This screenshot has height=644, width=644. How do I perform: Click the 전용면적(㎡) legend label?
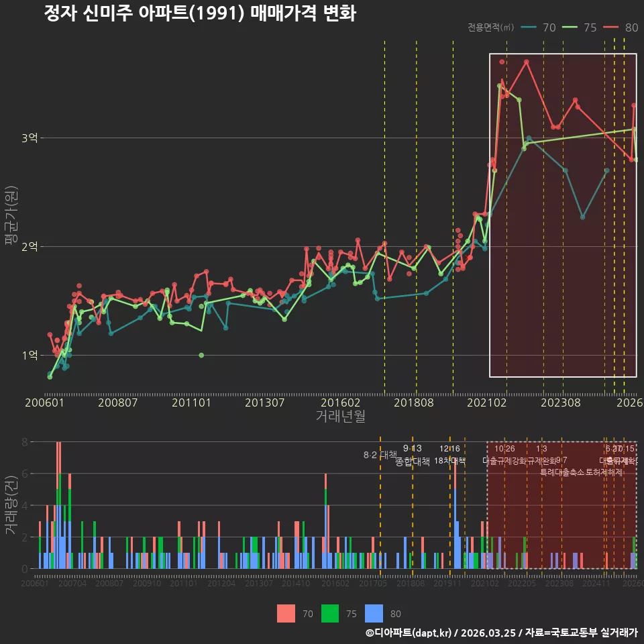point(491,27)
